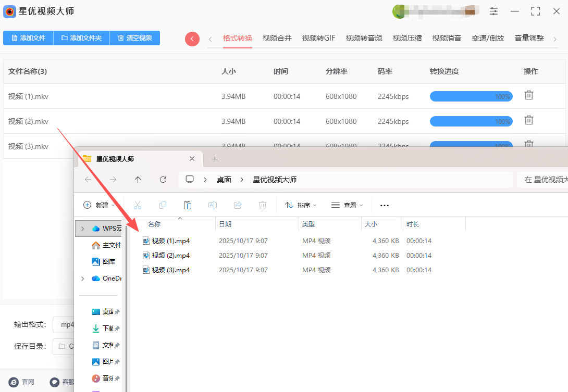Expand breadcrumb chevron before 桌面
The width and height of the screenshot is (568, 392).
pyautogui.click(x=205, y=180)
